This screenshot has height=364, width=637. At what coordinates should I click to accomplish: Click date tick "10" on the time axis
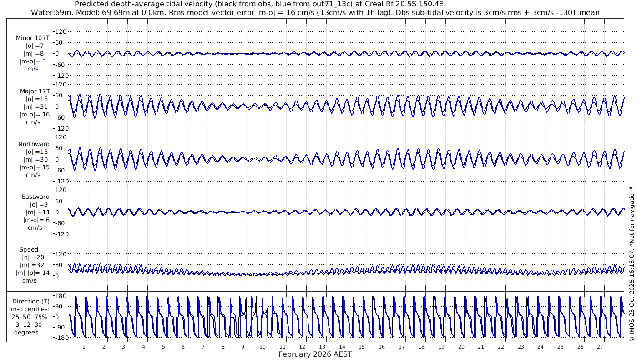point(263,347)
